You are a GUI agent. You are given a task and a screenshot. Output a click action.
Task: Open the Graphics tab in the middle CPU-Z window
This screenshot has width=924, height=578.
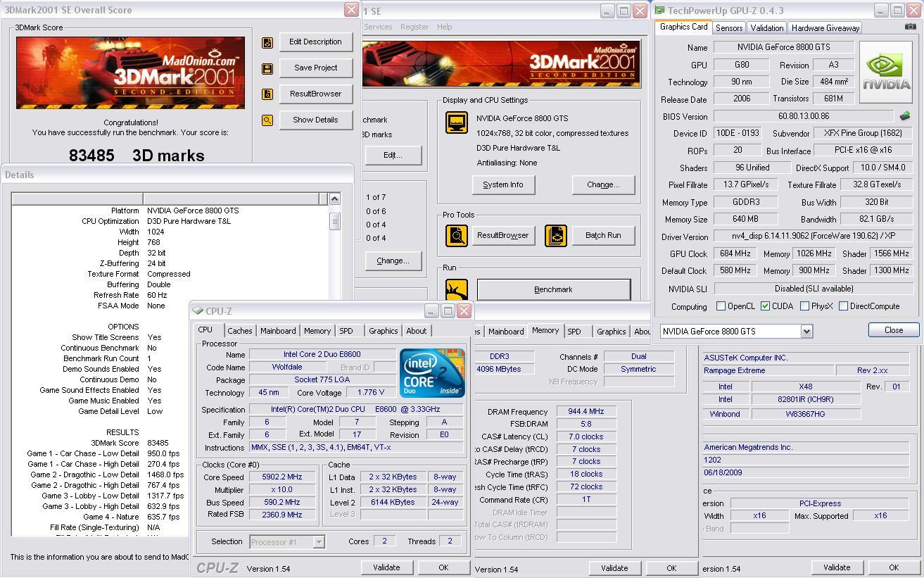coord(611,332)
